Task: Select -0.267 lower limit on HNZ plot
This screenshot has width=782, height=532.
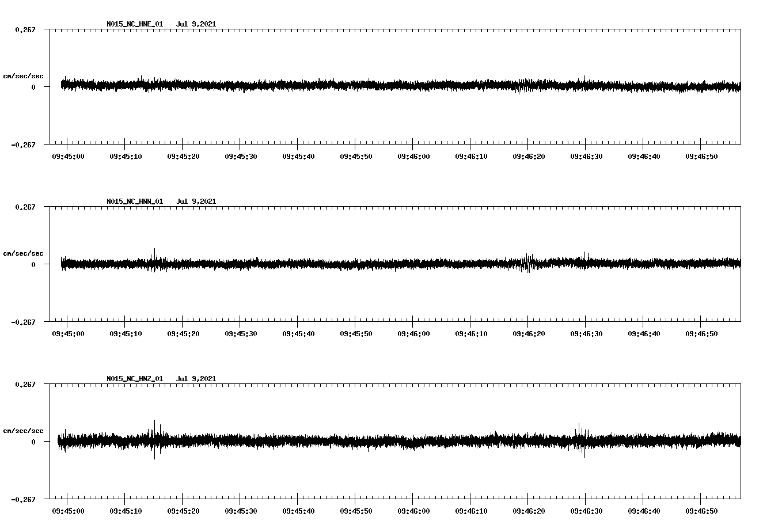Action: pyautogui.click(x=23, y=499)
